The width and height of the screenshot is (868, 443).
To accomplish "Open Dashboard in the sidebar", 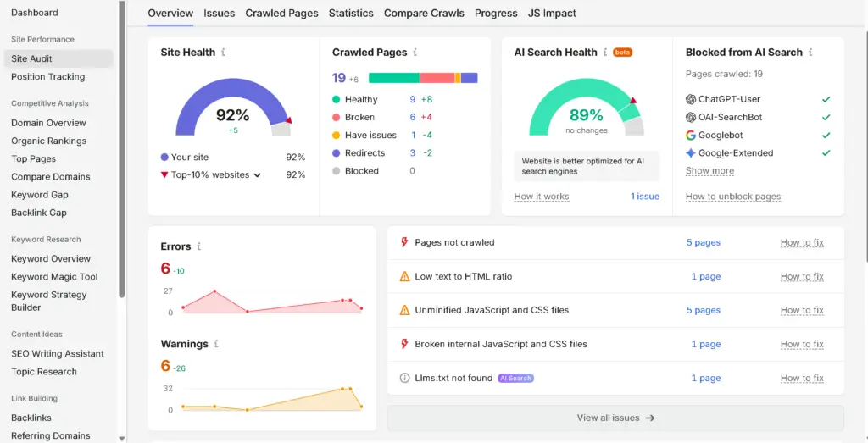I will pyautogui.click(x=34, y=12).
